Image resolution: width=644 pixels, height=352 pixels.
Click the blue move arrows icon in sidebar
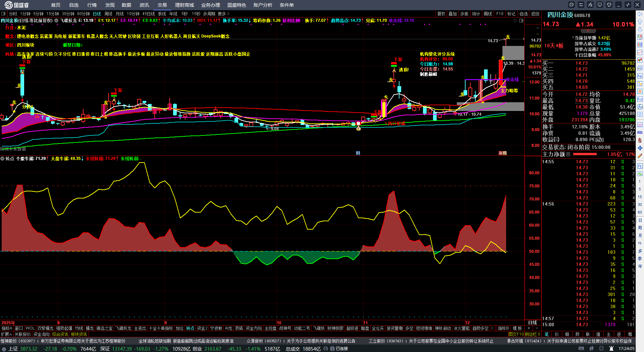click(640, 148)
